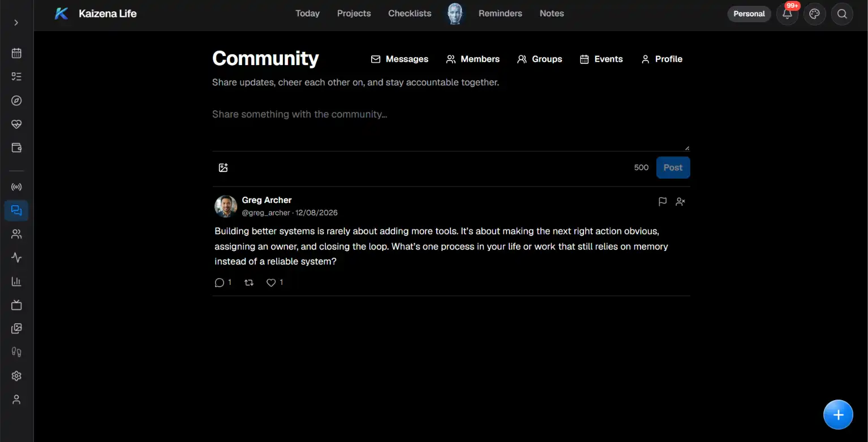
Task: Flag Greg Archer's post
Action: 663,201
